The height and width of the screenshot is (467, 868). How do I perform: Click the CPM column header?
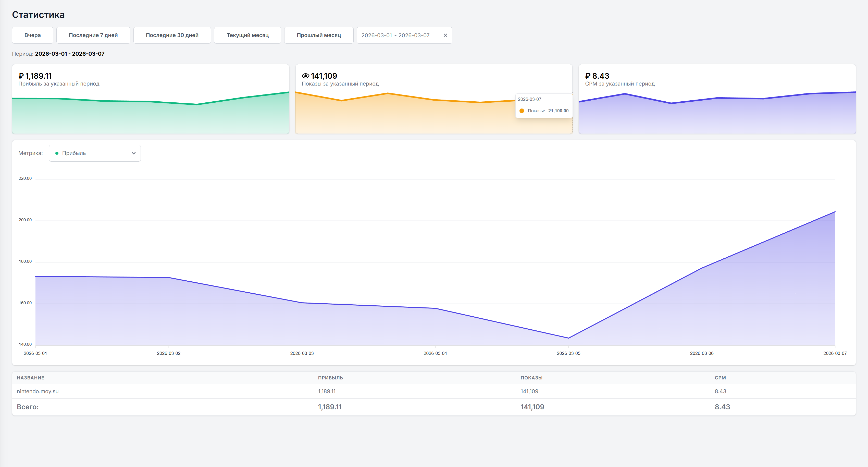pyautogui.click(x=720, y=378)
